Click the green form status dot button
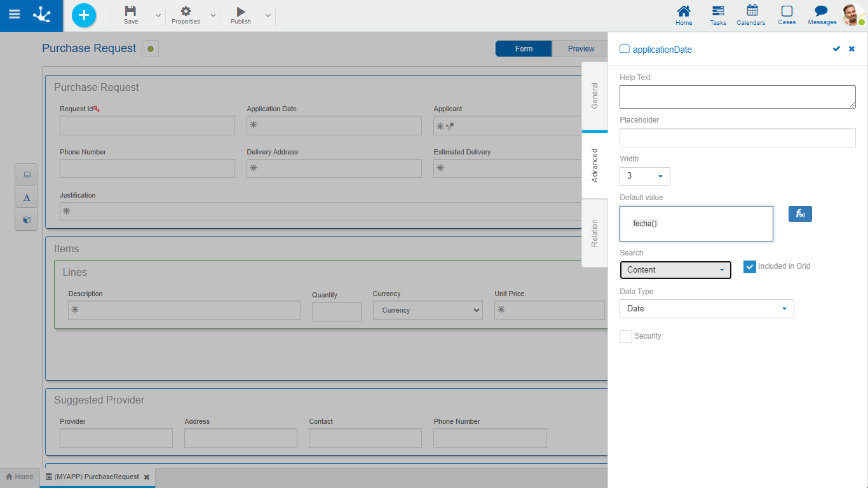868x488 pixels. pyautogui.click(x=151, y=49)
